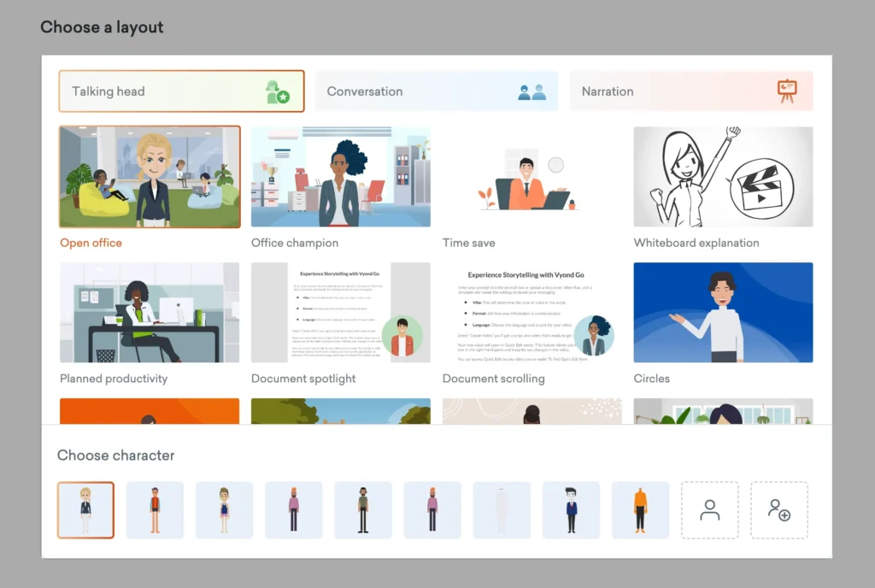The height and width of the screenshot is (588, 875).
Task: Pick the Document scrolling layout
Action: (531, 312)
